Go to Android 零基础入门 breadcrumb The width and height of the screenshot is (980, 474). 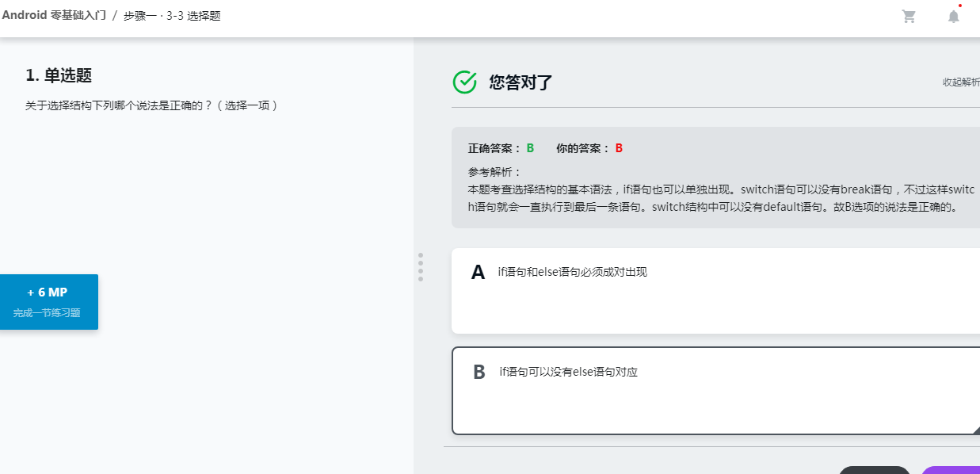point(54,15)
